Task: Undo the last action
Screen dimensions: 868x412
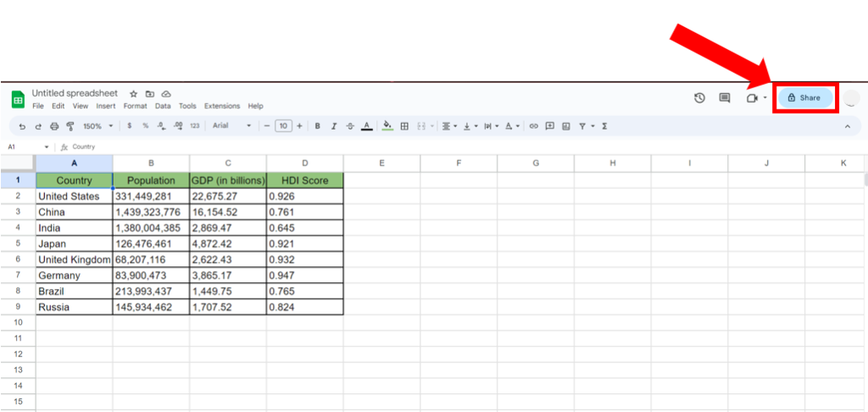Action: click(23, 125)
